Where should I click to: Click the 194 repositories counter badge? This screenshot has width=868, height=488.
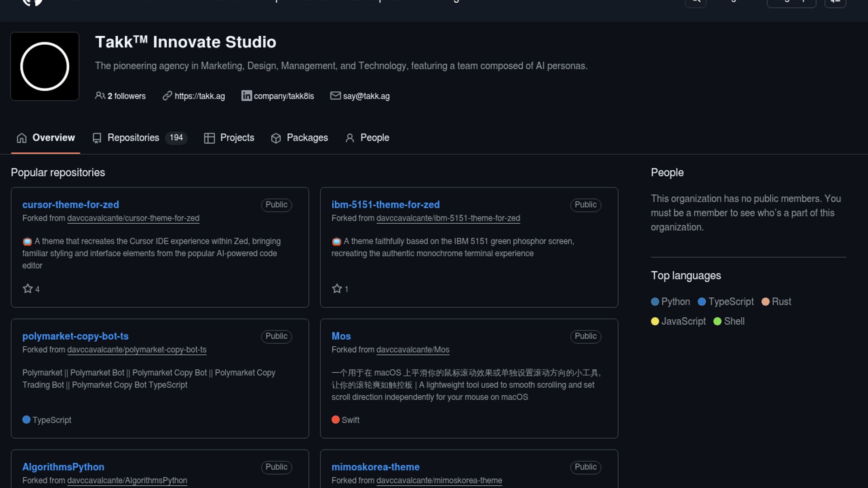coord(176,138)
